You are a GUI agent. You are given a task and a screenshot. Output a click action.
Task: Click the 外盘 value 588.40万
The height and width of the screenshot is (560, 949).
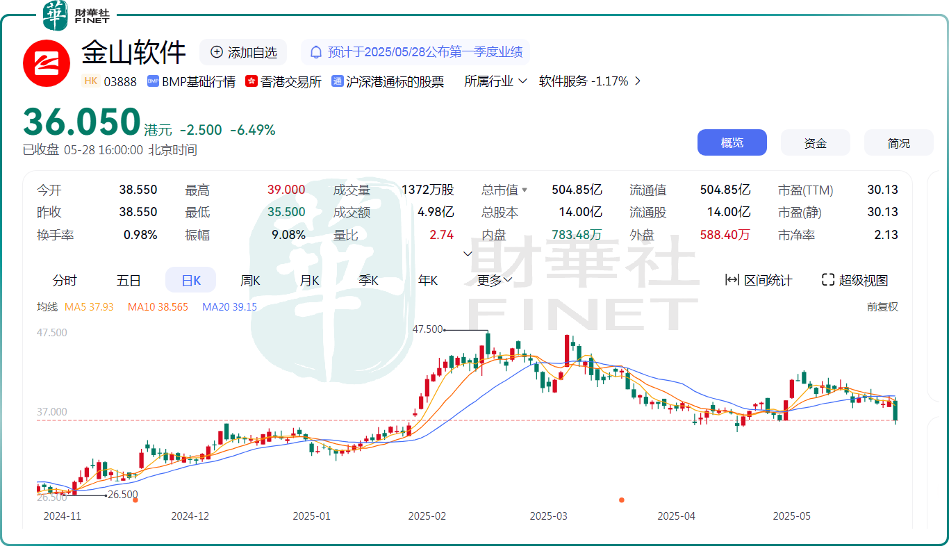725,235
